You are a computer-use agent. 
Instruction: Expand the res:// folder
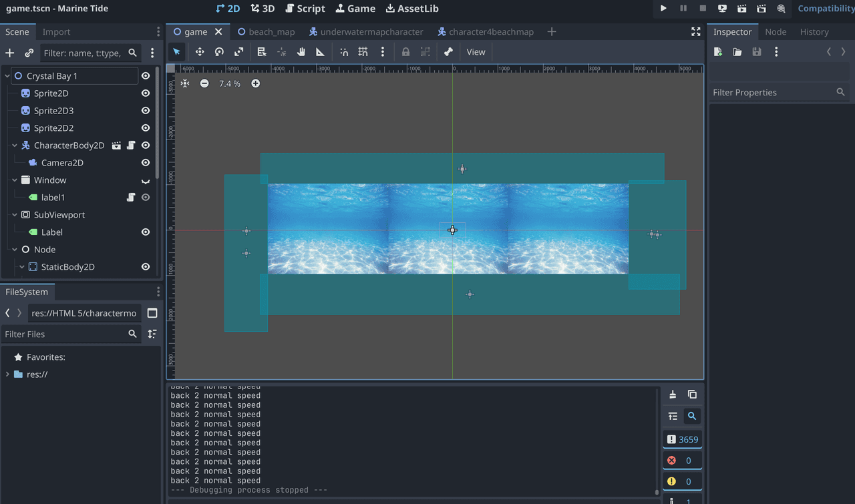tap(7, 374)
